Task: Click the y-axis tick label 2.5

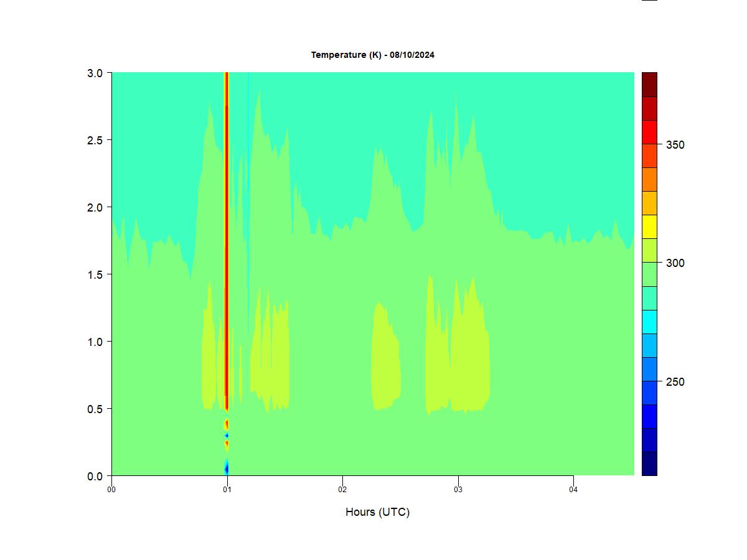Action: 95,140
